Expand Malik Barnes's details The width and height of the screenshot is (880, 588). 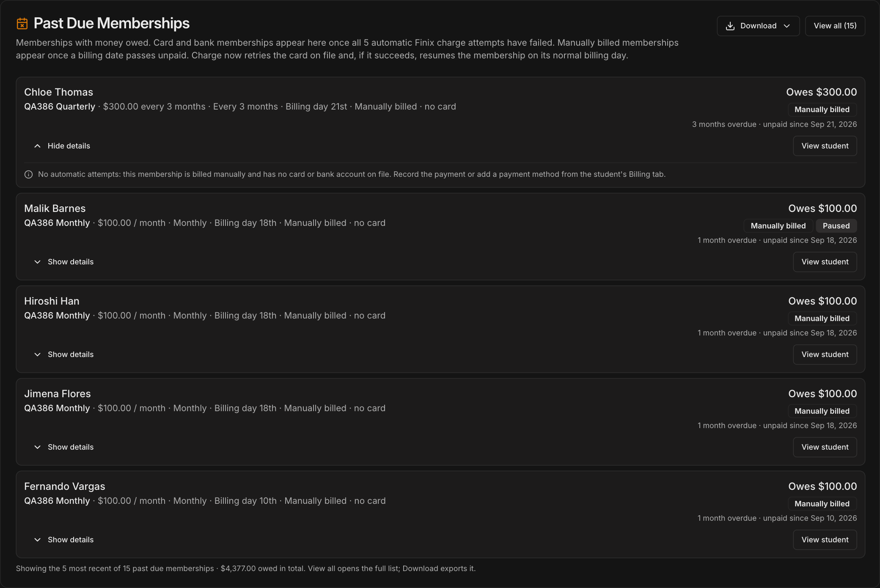click(x=63, y=262)
